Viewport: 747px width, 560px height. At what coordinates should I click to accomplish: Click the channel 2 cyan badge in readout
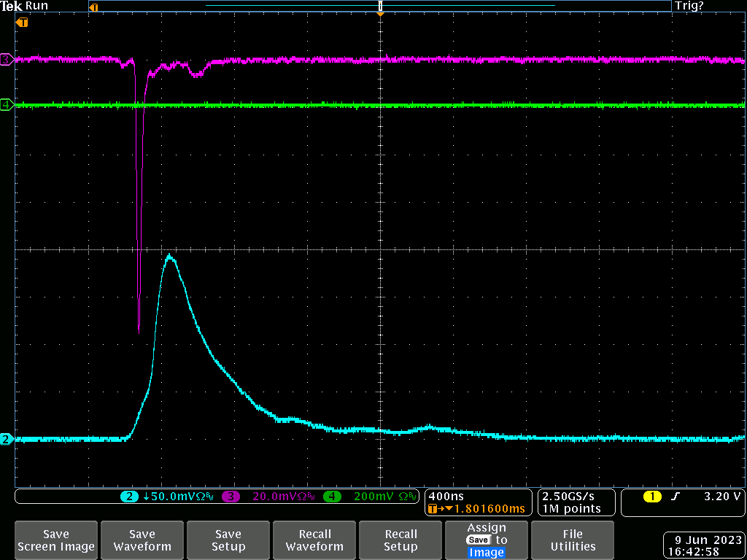[x=129, y=497]
